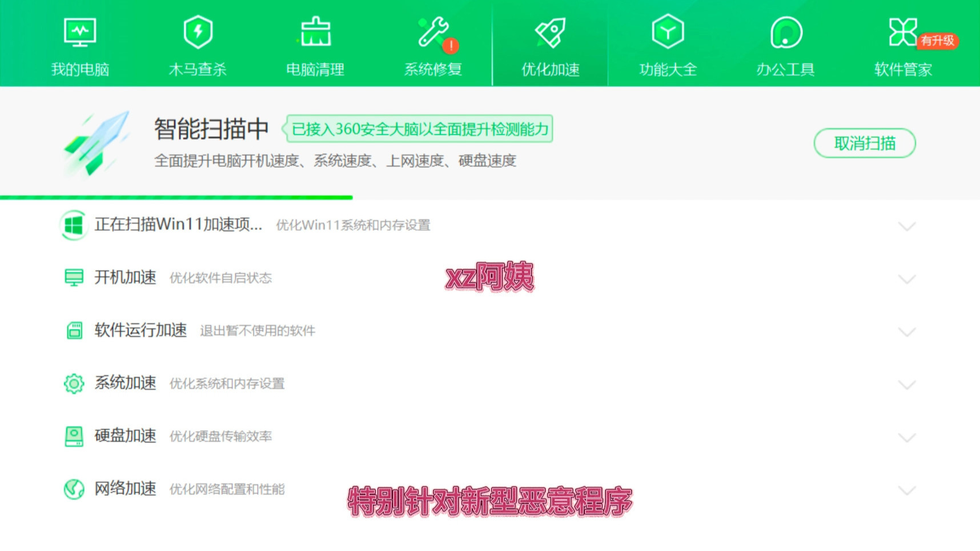Cancel the scan with 取消扫描

[x=865, y=143]
